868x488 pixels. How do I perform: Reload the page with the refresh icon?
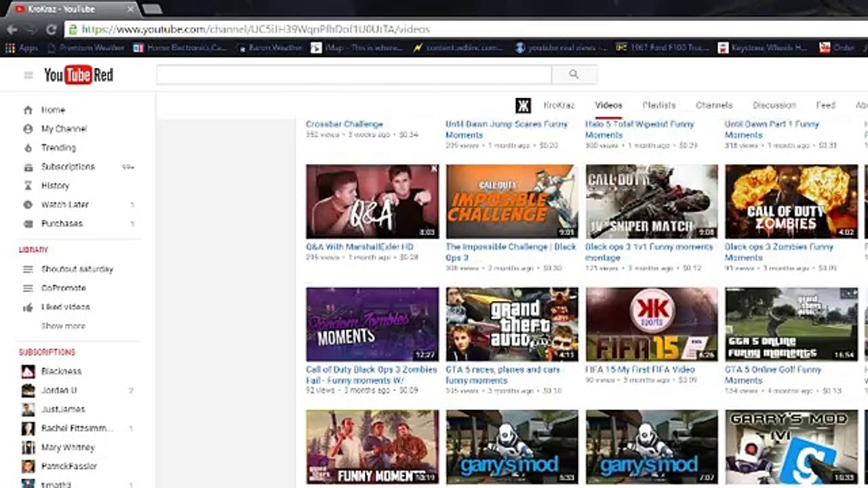[x=51, y=29]
